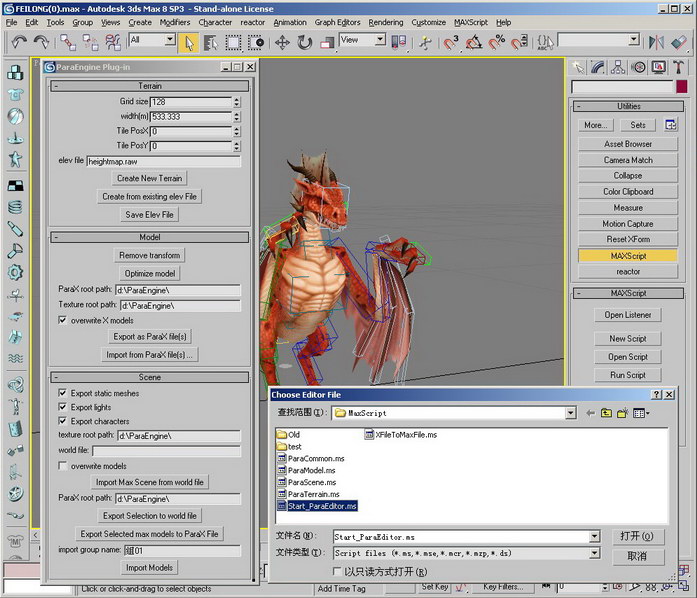Open Select by Name list icon
This screenshot has height=598, width=697.
pos(211,43)
